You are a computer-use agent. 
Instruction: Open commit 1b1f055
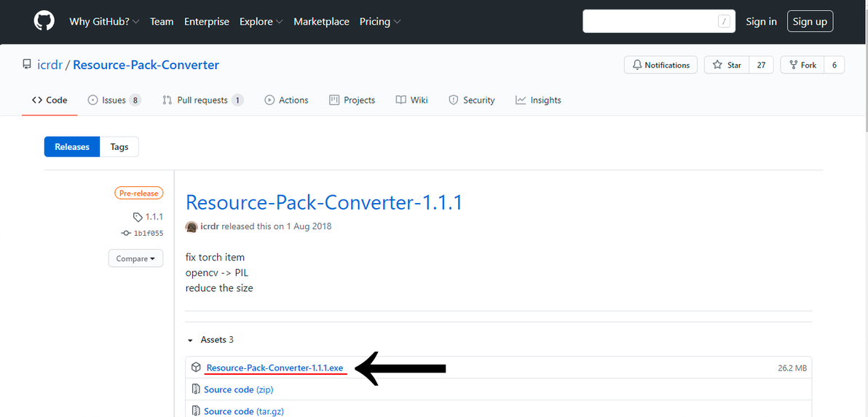(x=148, y=234)
